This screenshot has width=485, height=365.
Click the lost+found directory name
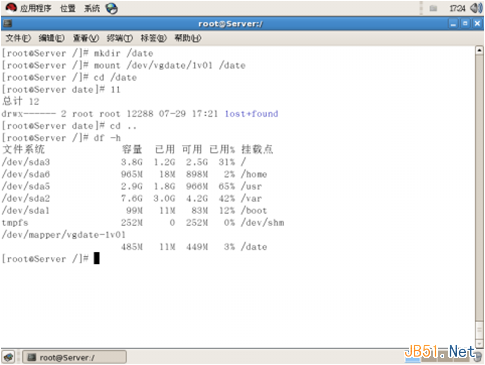click(251, 114)
